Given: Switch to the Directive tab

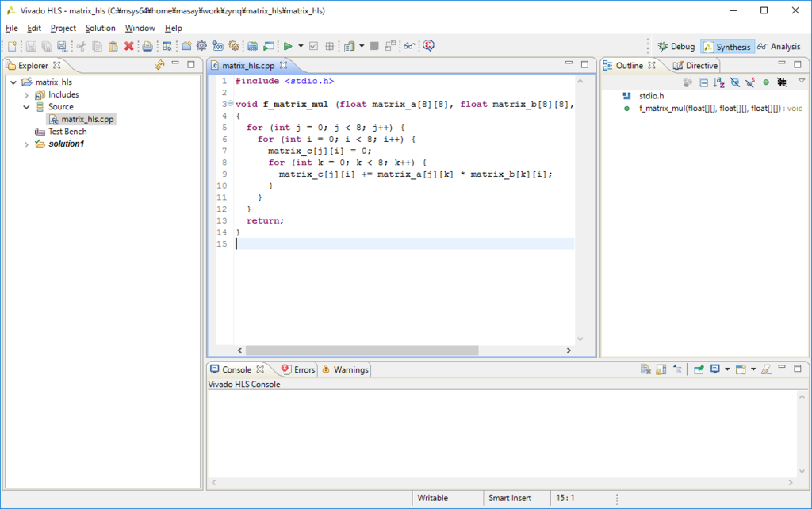Looking at the screenshot, I should click(x=695, y=65).
